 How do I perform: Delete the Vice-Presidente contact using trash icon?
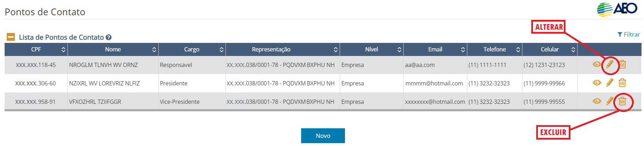622,101
